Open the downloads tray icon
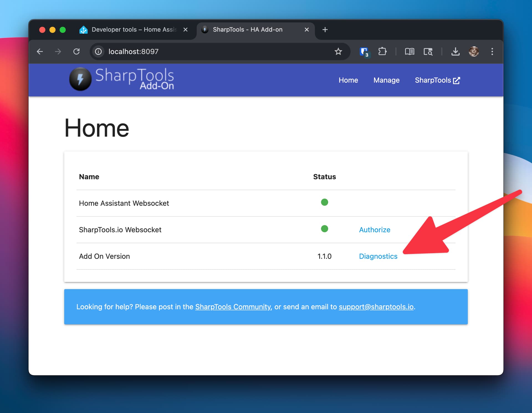The width and height of the screenshot is (532, 413). pos(456,52)
